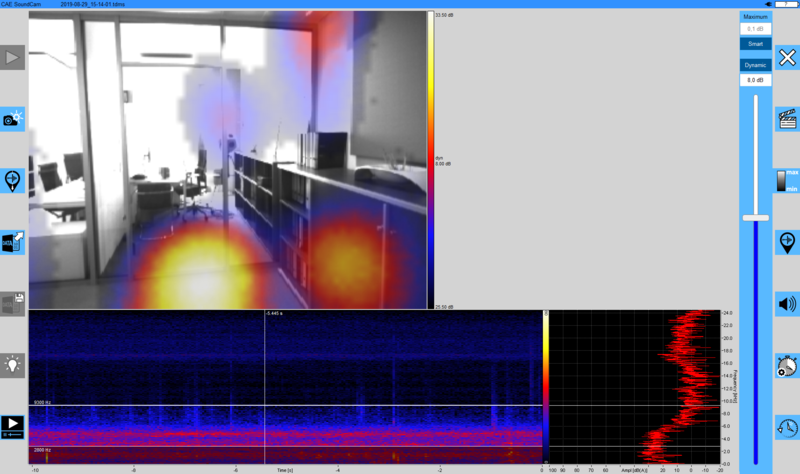Screen dimensions: 800x474
Task: Select the Dynamic range button
Action: pos(755,65)
